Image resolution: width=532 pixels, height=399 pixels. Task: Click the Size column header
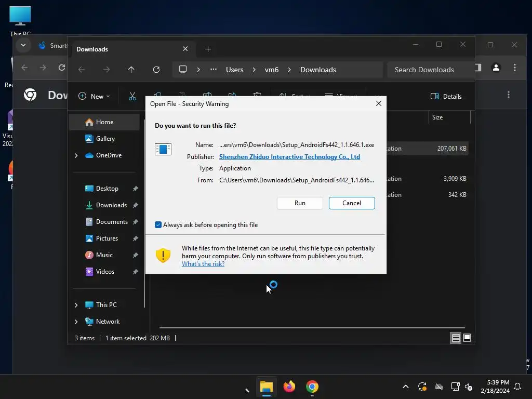coord(449,117)
